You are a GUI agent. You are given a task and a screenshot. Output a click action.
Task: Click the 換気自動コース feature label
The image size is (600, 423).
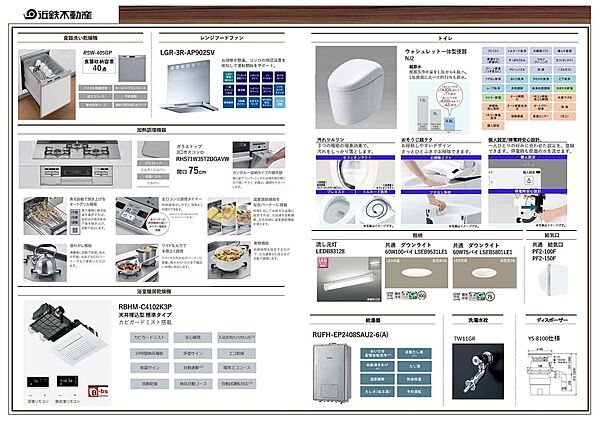point(193,384)
